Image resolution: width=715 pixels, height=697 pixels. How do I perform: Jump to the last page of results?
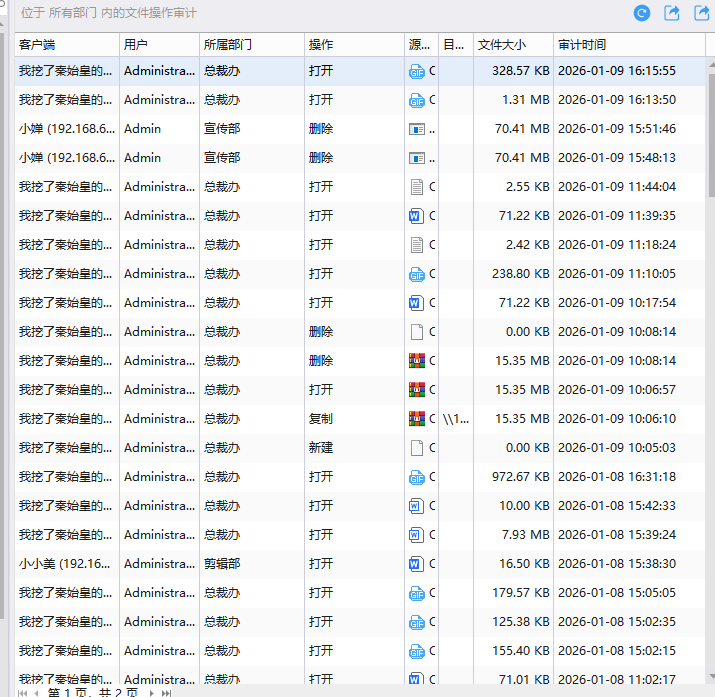(x=166, y=692)
